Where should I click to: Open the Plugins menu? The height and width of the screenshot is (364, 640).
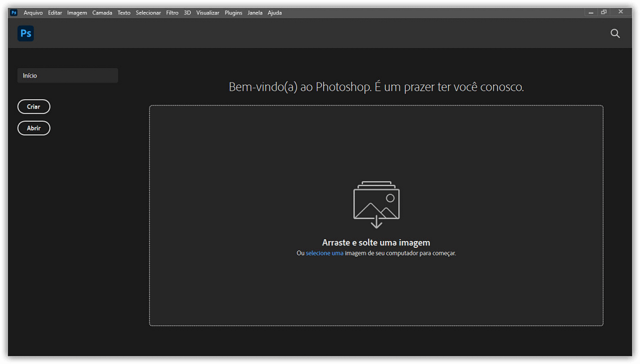pyautogui.click(x=233, y=12)
